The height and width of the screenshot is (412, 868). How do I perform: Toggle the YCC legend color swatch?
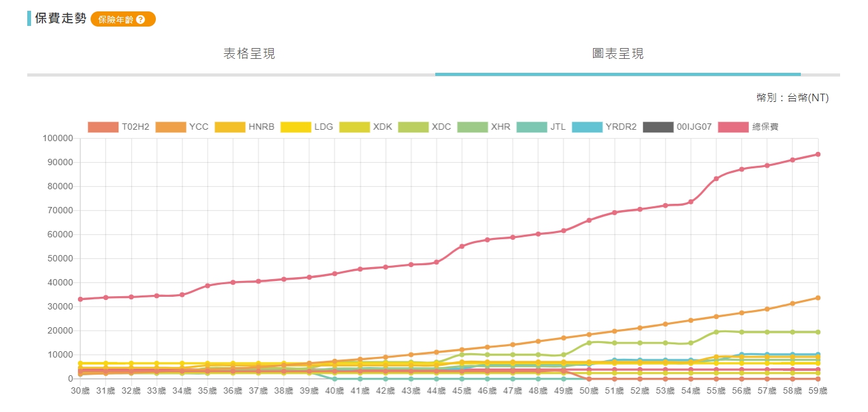[x=170, y=127]
